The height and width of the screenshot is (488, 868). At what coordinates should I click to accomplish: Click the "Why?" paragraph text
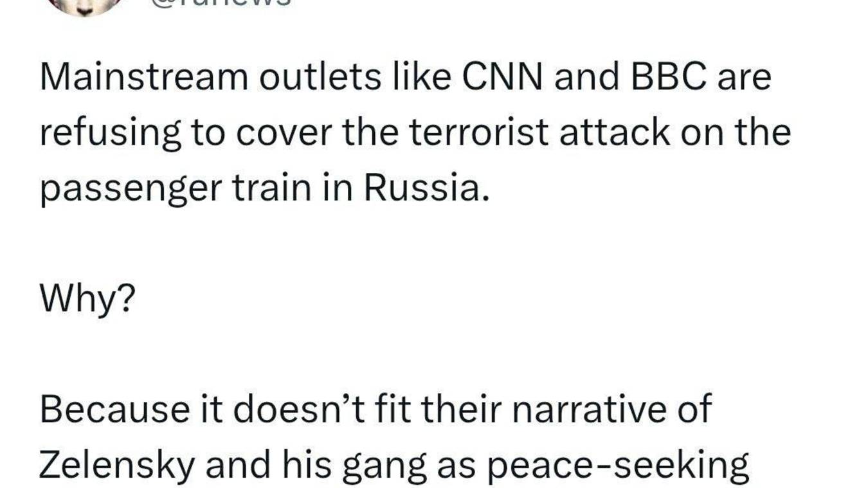tap(87, 298)
